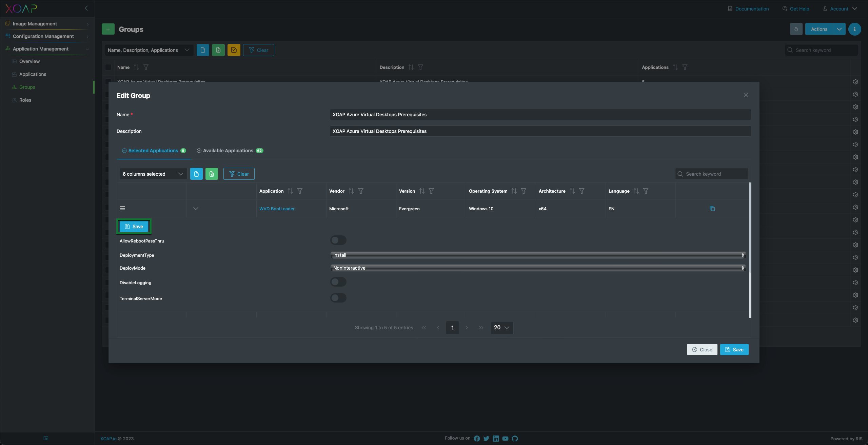Check the select-all checkbox in groups table
868x445 pixels.
coord(108,67)
